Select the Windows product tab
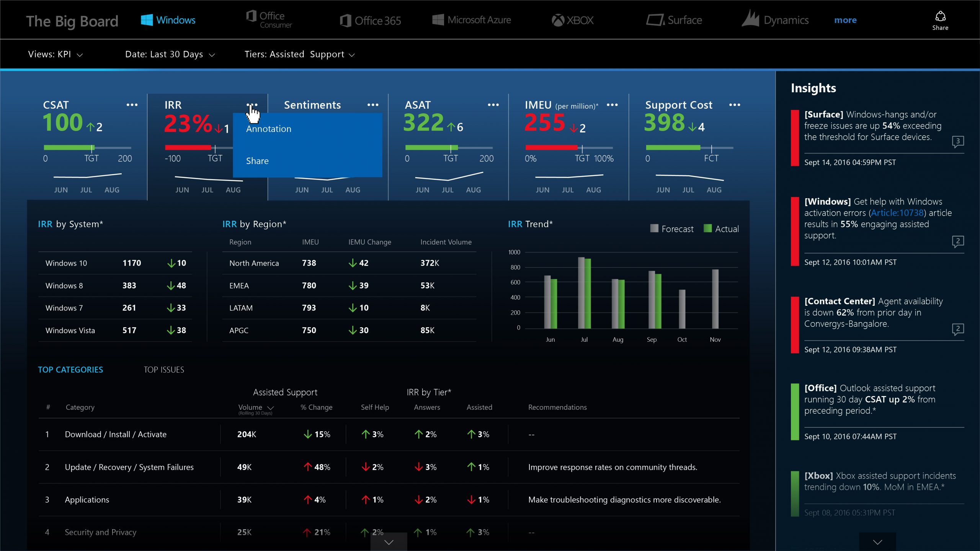The image size is (980, 551). click(168, 20)
